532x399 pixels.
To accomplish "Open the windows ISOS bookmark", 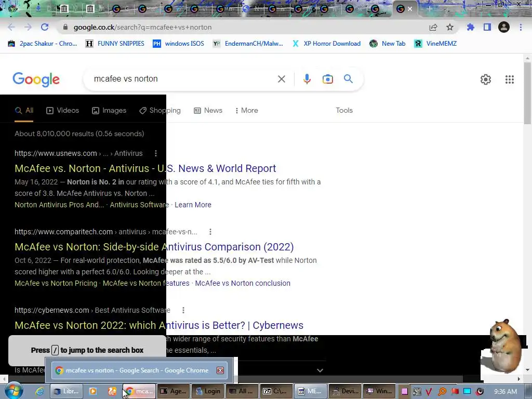I will (x=179, y=44).
